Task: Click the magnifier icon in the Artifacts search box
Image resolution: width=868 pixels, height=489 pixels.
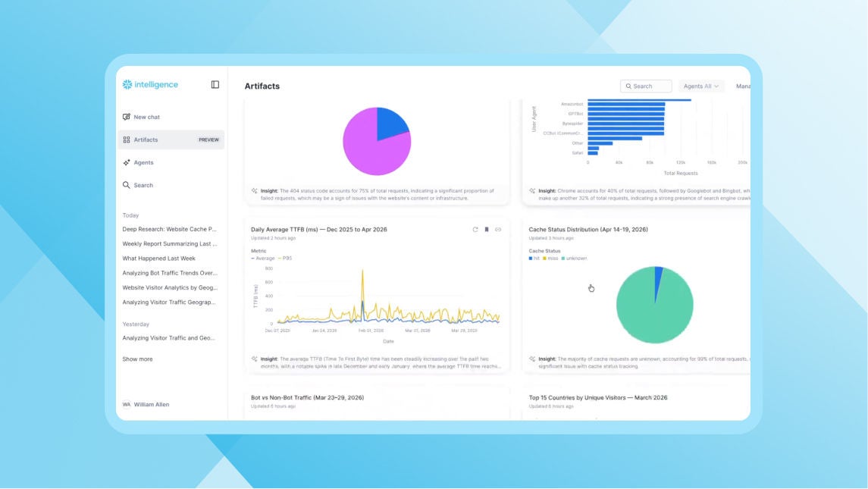Action: click(x=628, y=86)
